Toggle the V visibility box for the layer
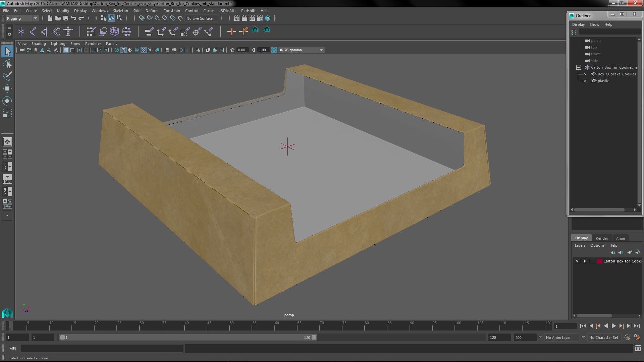644x362 pixels. (577, 261)
